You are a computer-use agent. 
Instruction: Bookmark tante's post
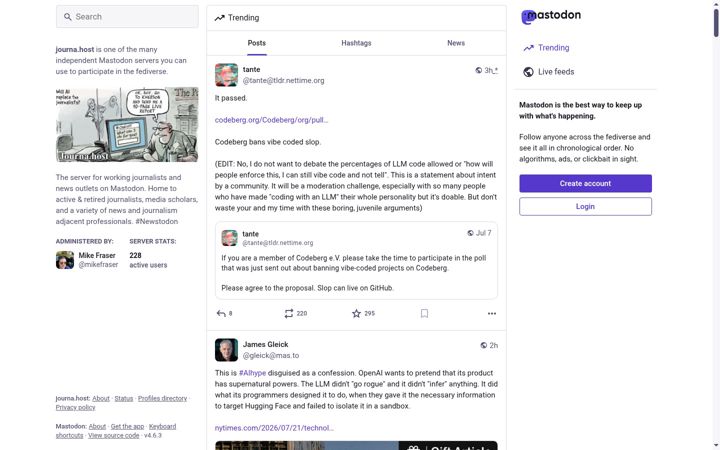[x=424, y=314]
